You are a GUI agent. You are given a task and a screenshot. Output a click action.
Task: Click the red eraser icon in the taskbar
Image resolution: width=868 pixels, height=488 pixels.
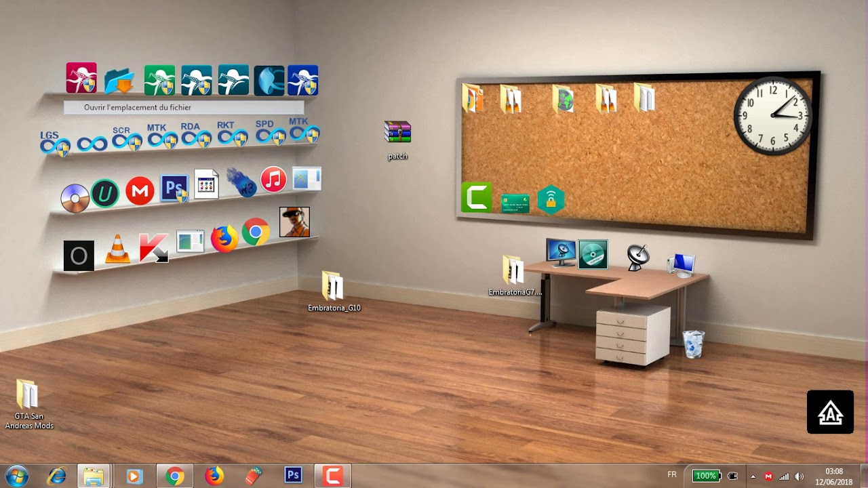point(253,476)
